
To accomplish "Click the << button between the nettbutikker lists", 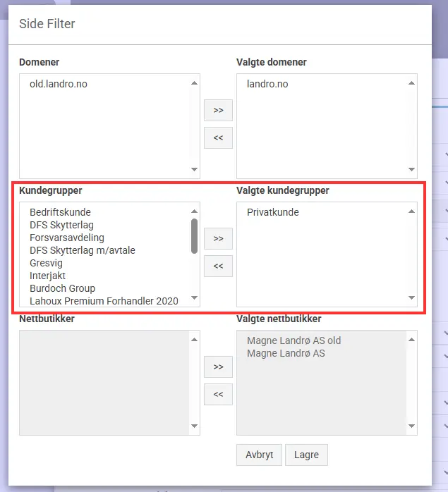I will point(218,394).
